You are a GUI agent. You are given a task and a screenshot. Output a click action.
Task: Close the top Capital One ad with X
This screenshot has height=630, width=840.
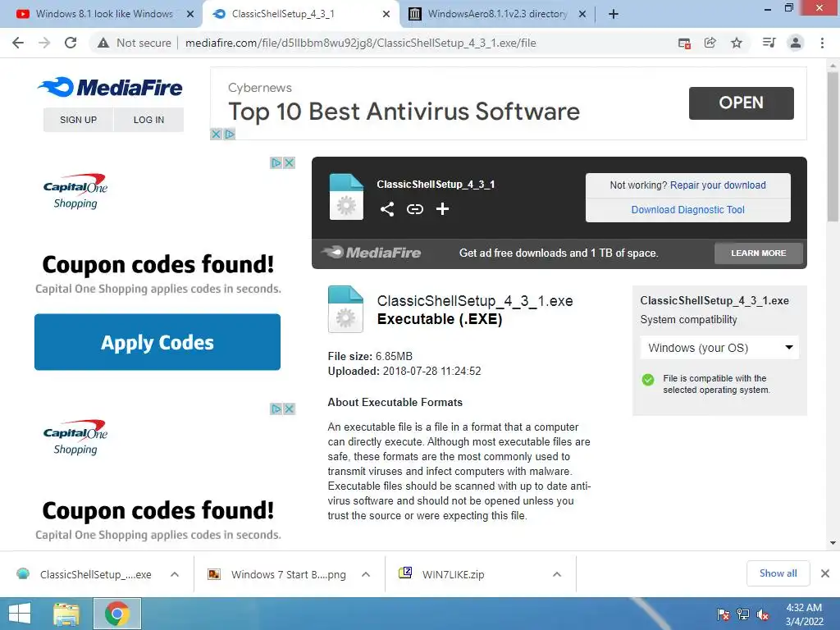pos(290,163)
